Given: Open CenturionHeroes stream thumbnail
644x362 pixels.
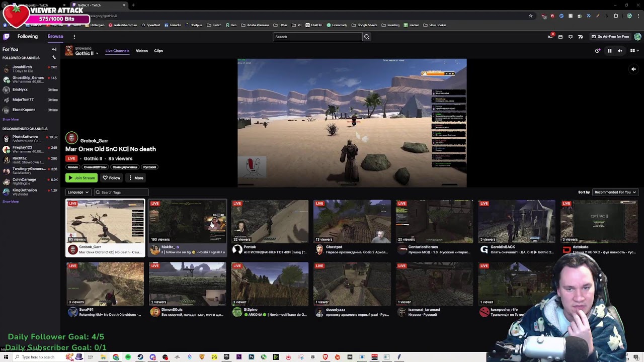Looking at the screenshot, I should pos(435,221).
